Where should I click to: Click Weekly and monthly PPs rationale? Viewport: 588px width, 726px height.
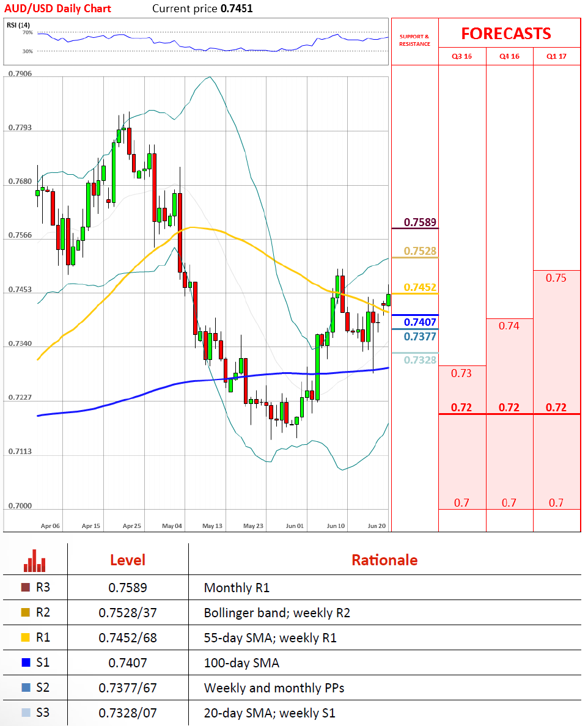pos(274,688)
